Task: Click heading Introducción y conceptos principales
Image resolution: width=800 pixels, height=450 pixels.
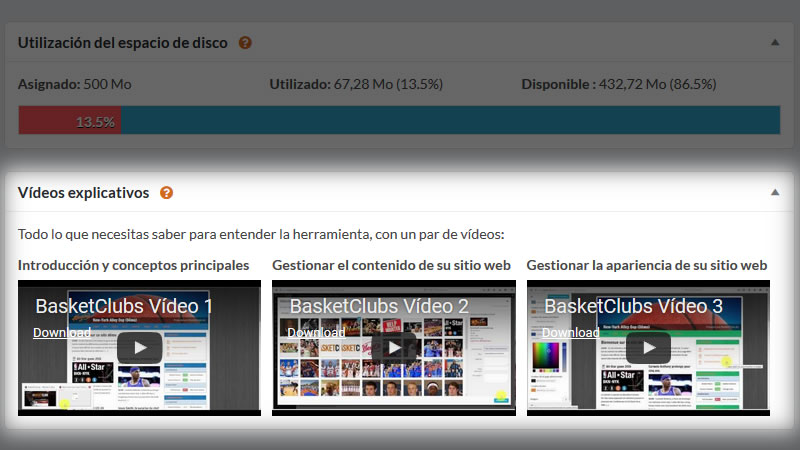Action: click(x=133, y=265)
